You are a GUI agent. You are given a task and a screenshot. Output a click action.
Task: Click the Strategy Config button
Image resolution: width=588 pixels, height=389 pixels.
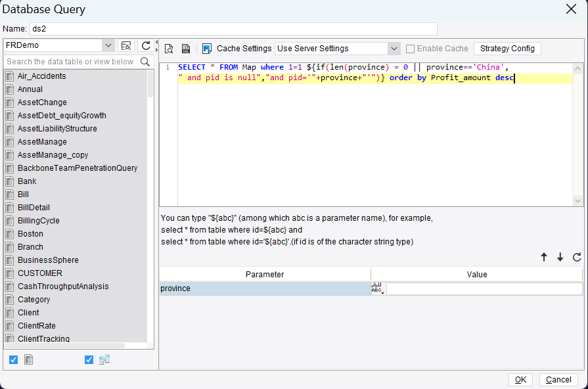coord(507,49)
